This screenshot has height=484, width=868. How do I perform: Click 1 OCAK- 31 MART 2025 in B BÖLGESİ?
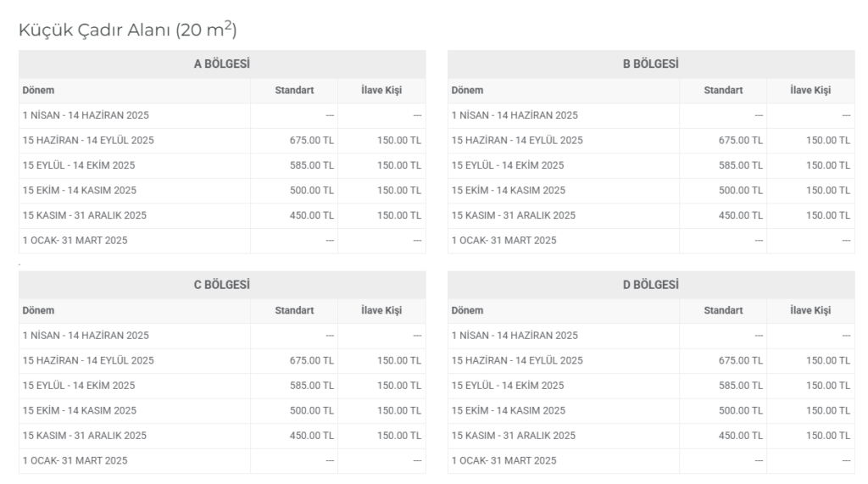pos(504,241)
